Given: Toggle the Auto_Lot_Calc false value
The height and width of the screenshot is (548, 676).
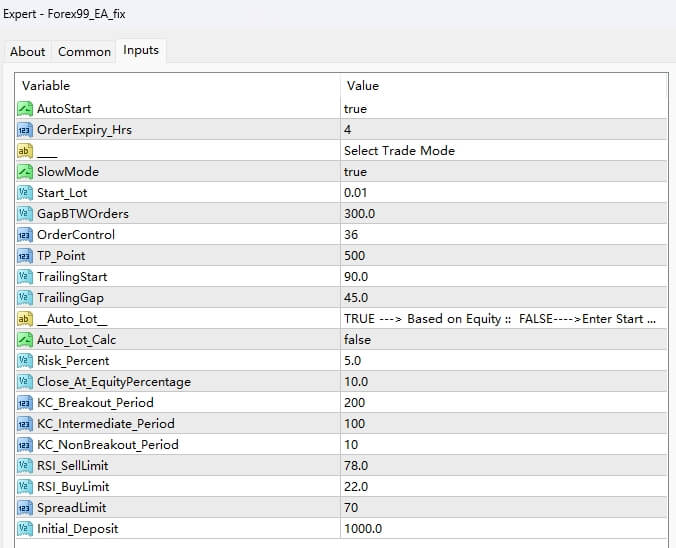Looking at the screenshot, I should pyautogui.click(x=357, y=340).
